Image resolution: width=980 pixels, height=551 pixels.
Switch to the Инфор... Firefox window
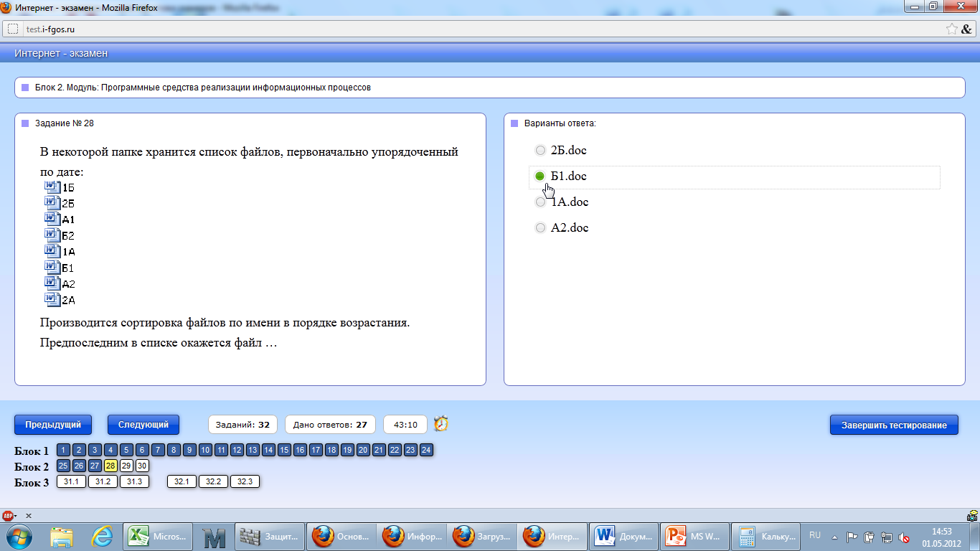click(x=412, y=537)
